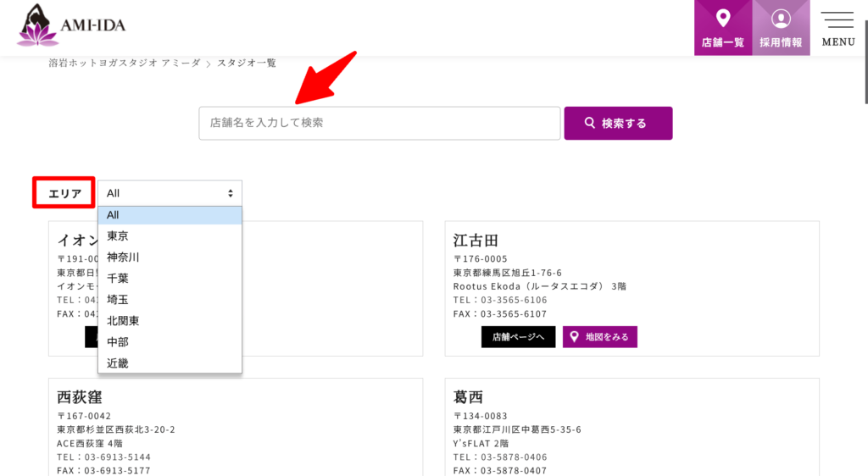This screenshot has width=868, height=476.
Task: Open the 採用情報 recruitment person icon
Action: click(781, 19)
